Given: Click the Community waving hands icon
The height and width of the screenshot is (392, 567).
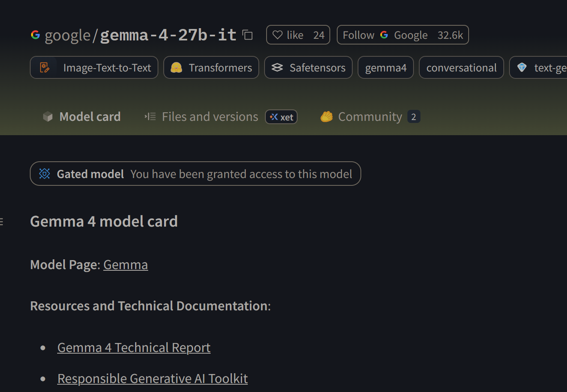Looking at the screenshot, I should 326,117.
